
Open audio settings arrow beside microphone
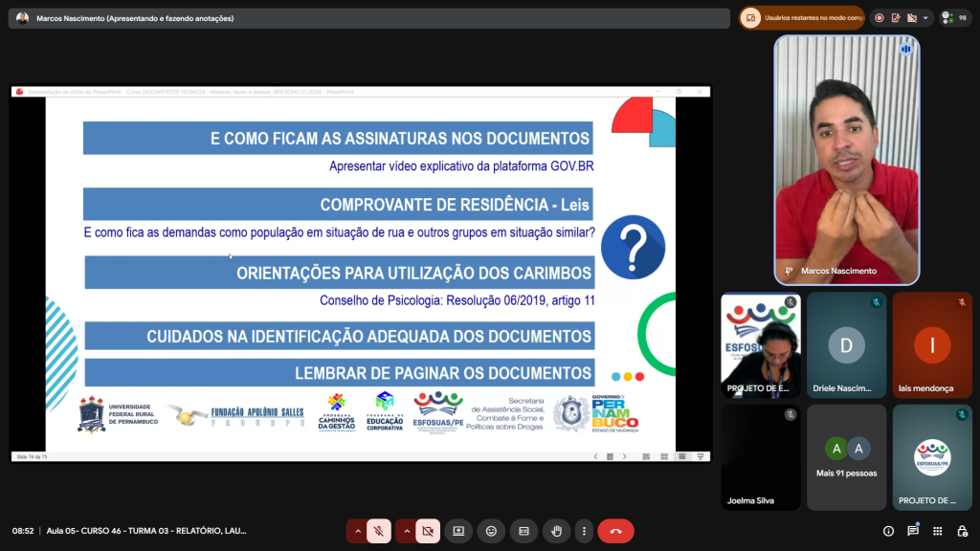[358, 531]
